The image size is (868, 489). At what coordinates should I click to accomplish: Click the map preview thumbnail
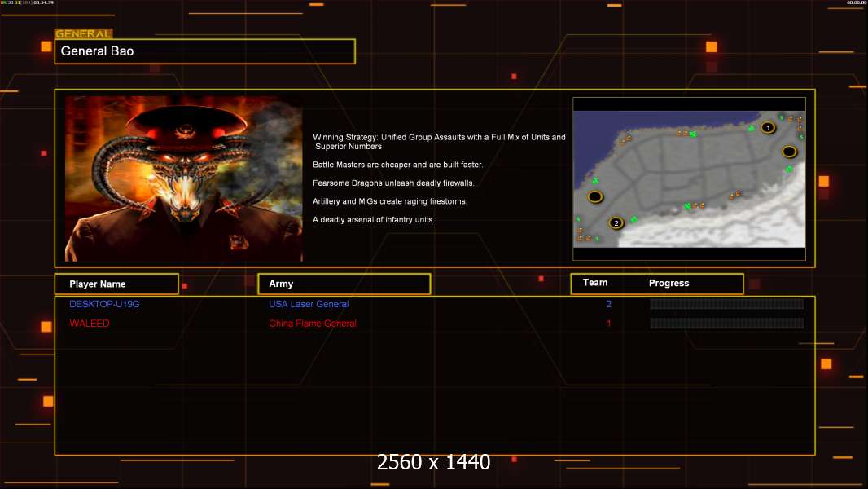(x=689, y=178)
